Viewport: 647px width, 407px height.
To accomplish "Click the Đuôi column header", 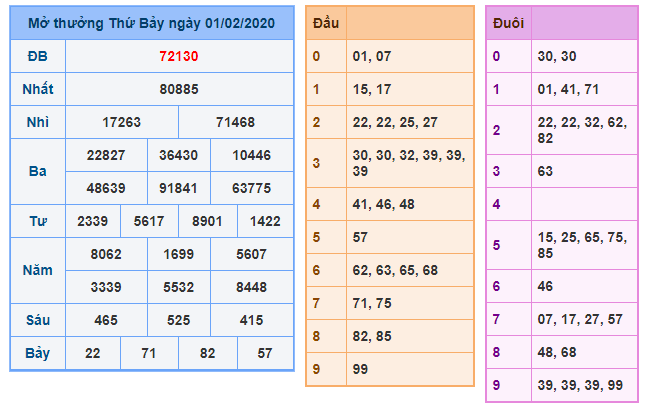I will click(508, 22).
